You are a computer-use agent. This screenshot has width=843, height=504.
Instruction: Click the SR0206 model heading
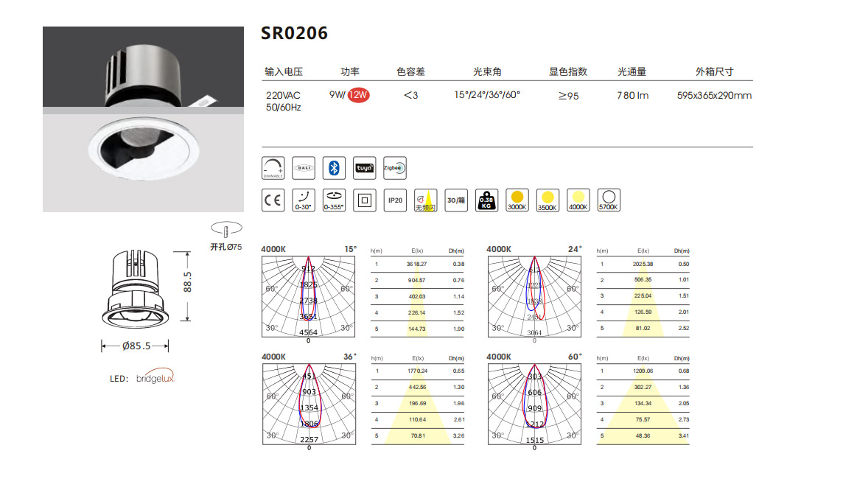(x=294, y=32)
